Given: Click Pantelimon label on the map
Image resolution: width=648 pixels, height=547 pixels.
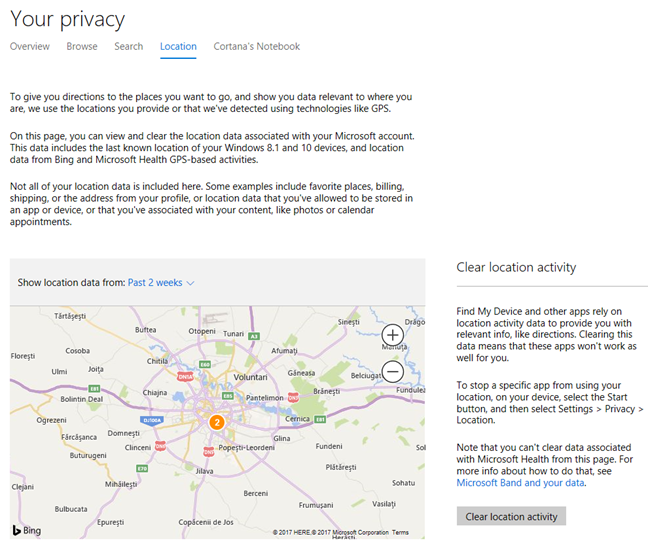Looking at the screenshot, I should click(x=264, y=397).
